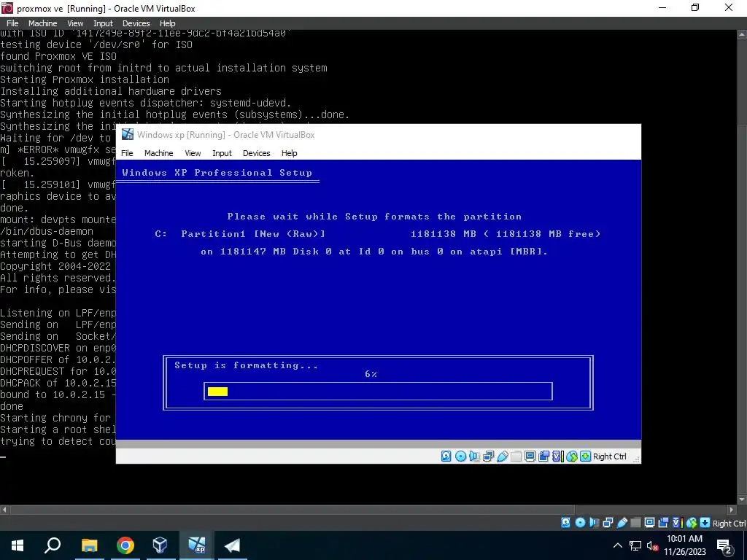Open taskbar Search
The image size is (747, 560).
coord(53,545)
